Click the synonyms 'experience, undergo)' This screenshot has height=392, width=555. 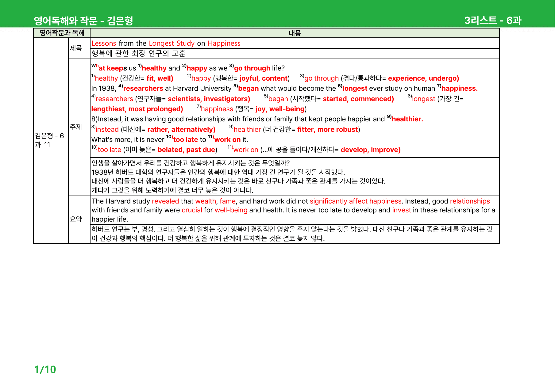[423, 78]
